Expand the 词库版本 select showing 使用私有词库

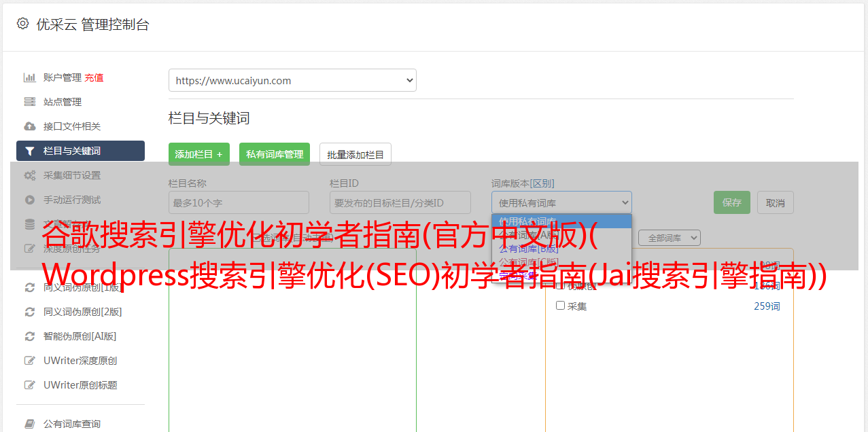click(561, 202)
